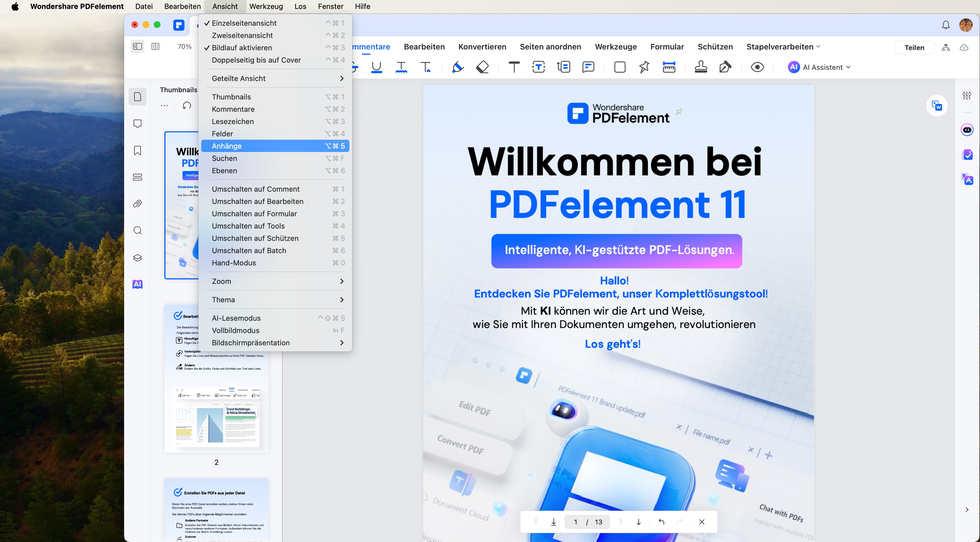The width and height of the screenshot is (980, 542).
Task: Select the Underline annotation tool
Action: pyautogui.click(x=376, y=67)
